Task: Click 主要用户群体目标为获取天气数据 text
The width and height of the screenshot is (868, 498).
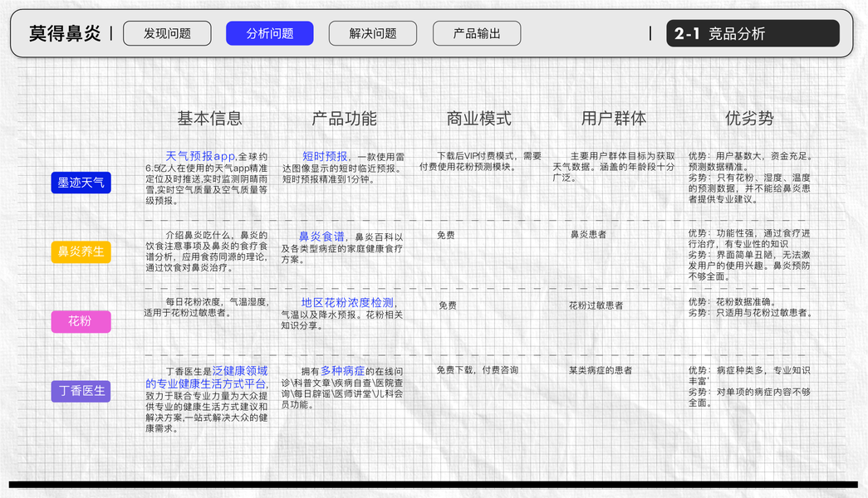Action: tap(613, 167)
